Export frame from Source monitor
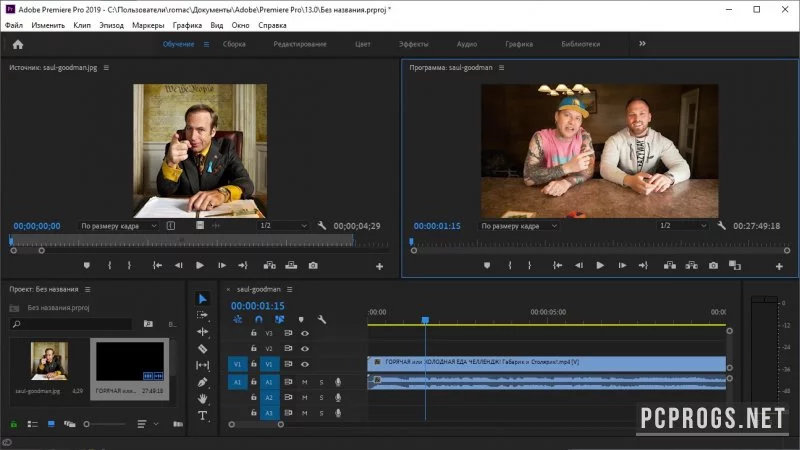 pos(313,265)
